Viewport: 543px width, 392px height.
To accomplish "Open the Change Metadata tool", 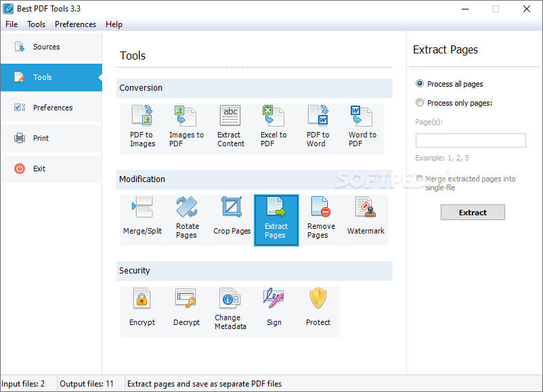I will coord(230,311).
